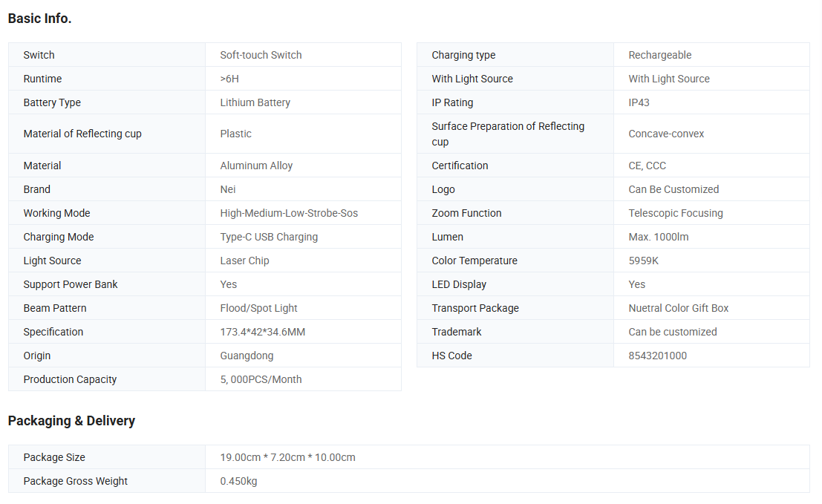The image size is (822, 504).
Task: Click High-Medium-Low-Strobe-Sos working mode text
Action: (x=289, y=213)
